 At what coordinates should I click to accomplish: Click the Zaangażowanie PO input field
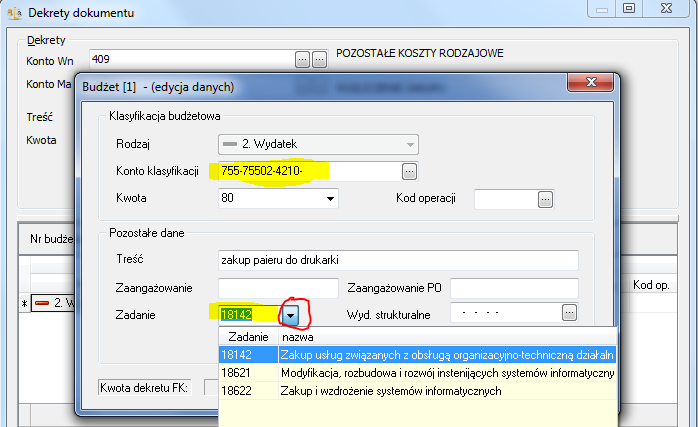pyautogui.click(x=514, y=289)
